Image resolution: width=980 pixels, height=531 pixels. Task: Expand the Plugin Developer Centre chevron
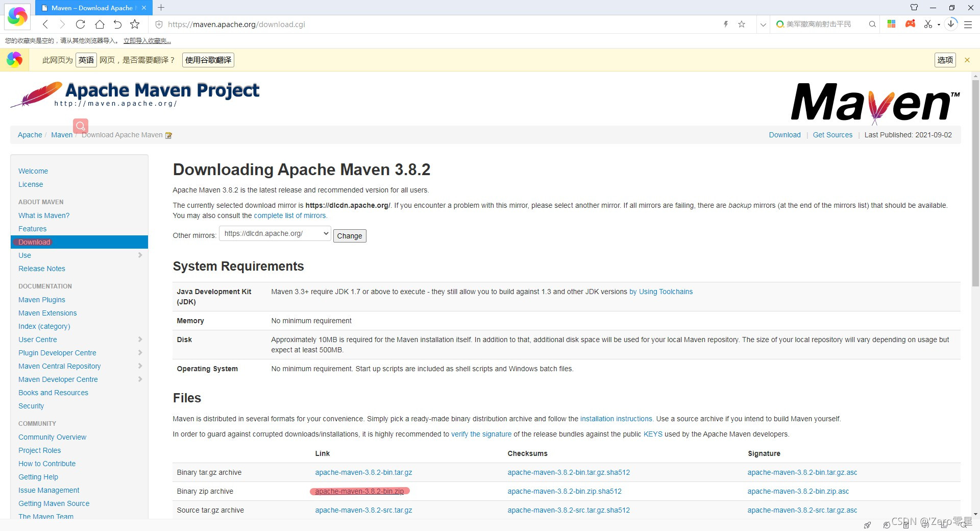[140, 352]
